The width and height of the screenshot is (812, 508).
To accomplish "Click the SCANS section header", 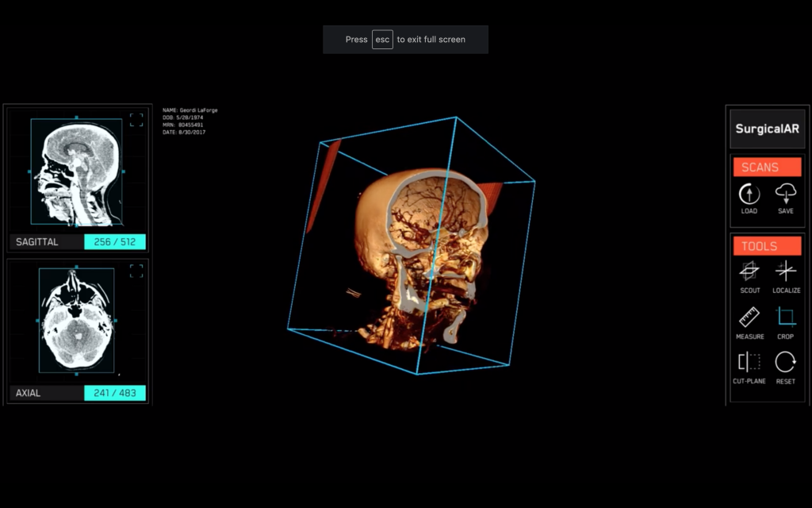I will coord(766,167).
